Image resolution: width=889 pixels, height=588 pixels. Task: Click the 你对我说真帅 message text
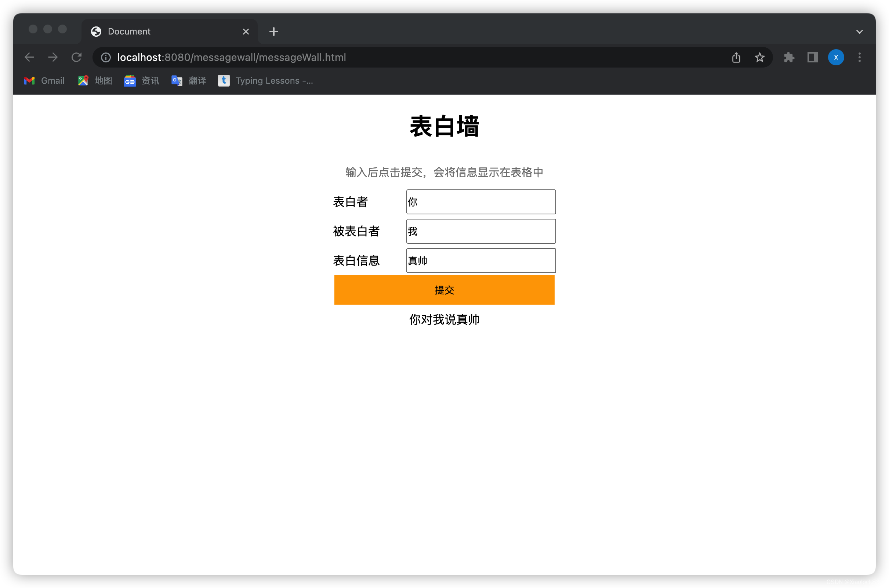pyautogui.click(x=444, y=319)
